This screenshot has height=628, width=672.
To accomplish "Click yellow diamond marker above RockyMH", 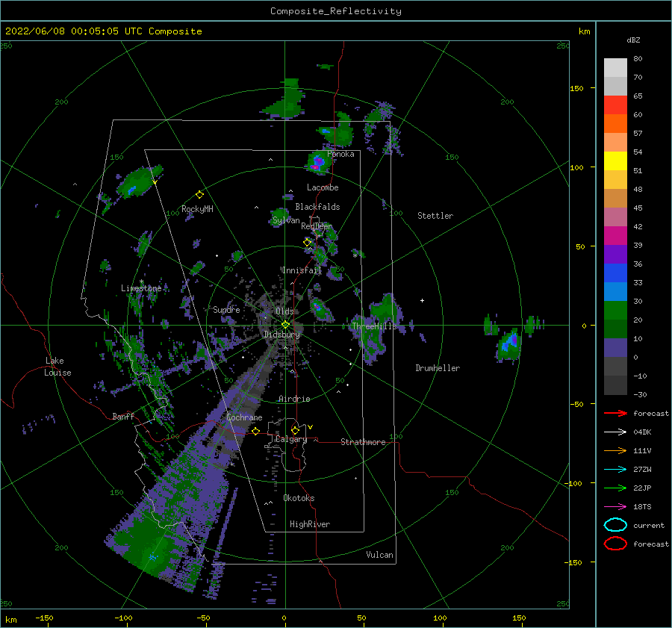I will 199,195.
